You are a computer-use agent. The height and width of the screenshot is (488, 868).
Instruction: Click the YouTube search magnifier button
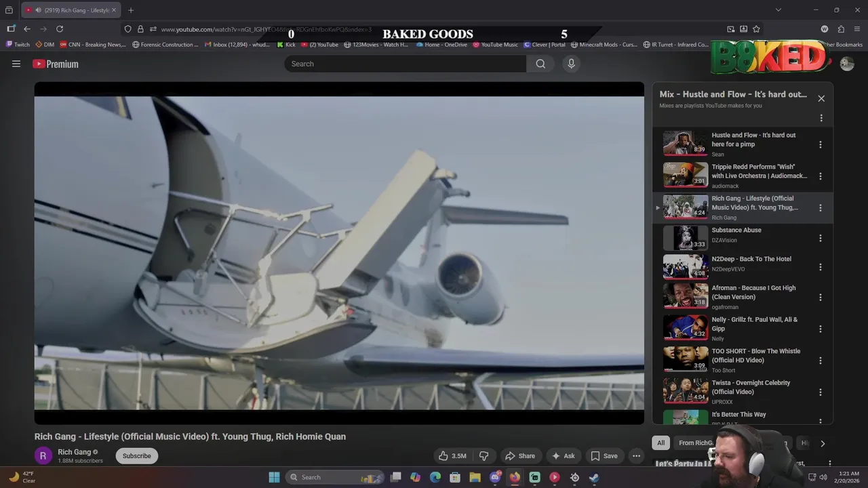540,64
